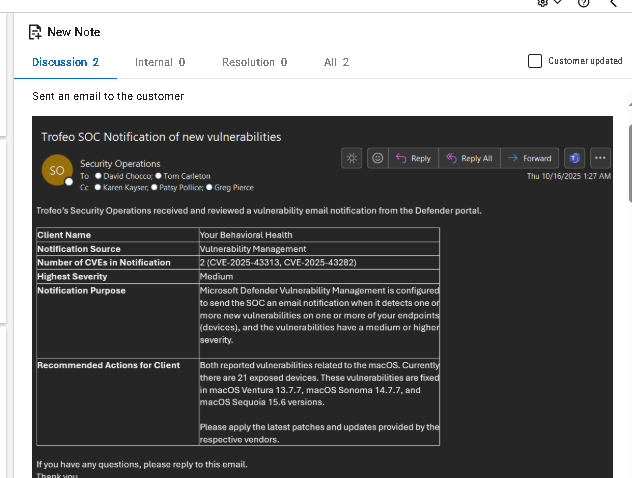This screenshot has height=478, width=632.
Task: Click the CVE-2025-43313 table cell
Action: coord(319,262)
